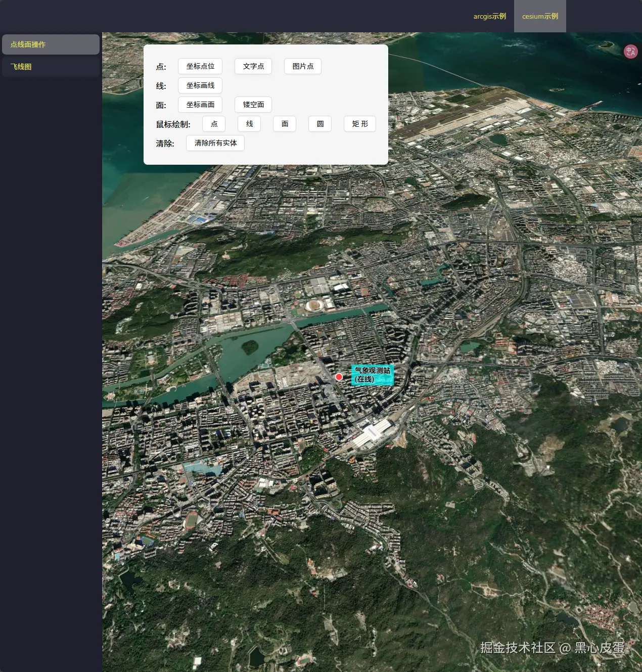The height and width of the screenshot is (672, 642).
Task: Start mouse drawing a 点
Action: click(x=214, y=124)
